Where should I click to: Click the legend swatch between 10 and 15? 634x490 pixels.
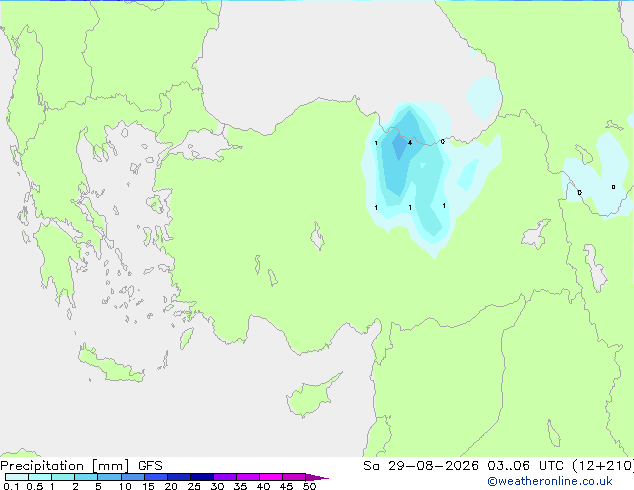tap(133, 477)
